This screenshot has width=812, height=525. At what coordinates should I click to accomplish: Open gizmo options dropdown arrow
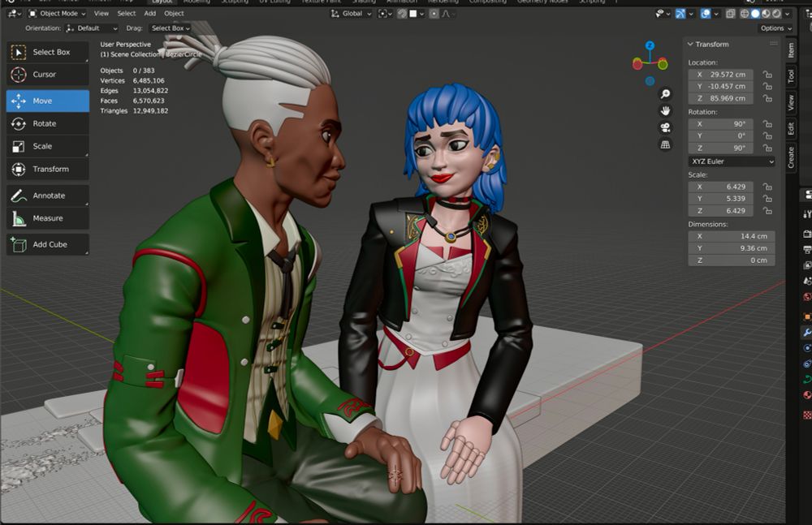tap(691, 14)
